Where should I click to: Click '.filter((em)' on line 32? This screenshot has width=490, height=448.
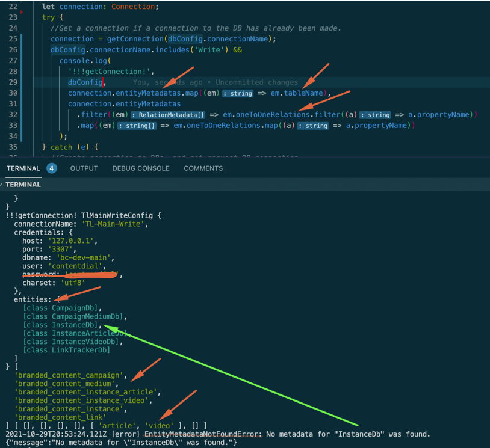click(x=102, y=115)
